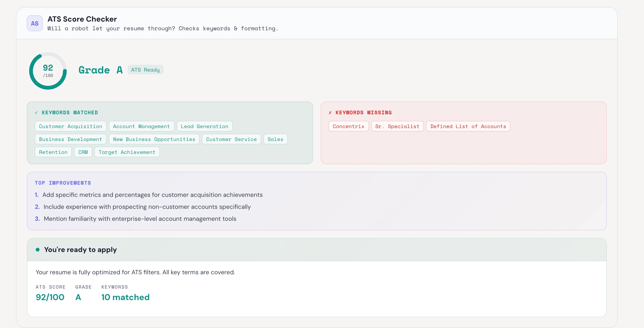Select the Customer Acquisition keyword tag
The height and width of the screenshot is (328, 644).
pyautogui.click(x=71, y=126)
